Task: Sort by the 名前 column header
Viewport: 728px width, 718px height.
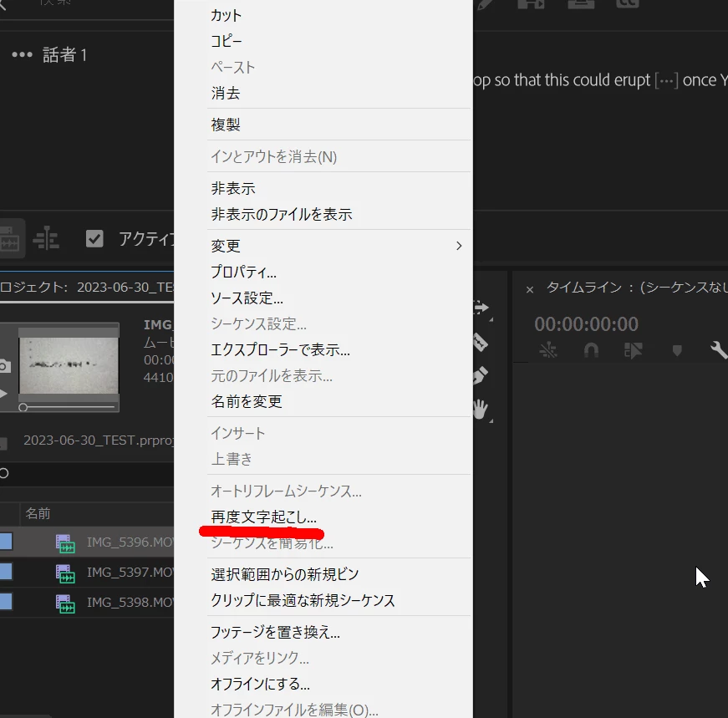Action: click(38, 514)
